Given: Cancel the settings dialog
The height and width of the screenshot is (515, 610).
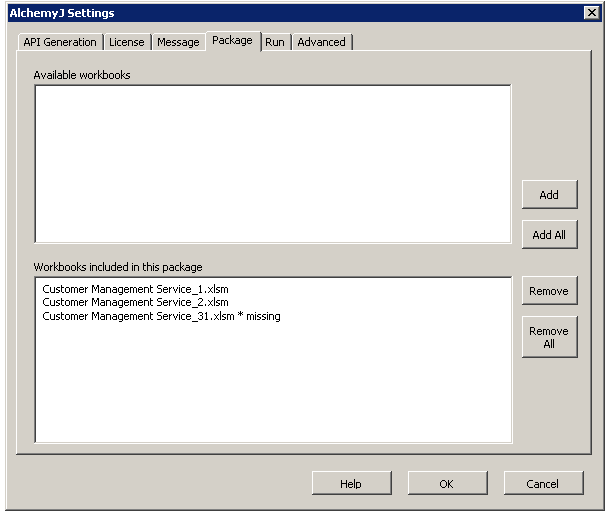Looking at the screenshot, I should pos(543,484).
